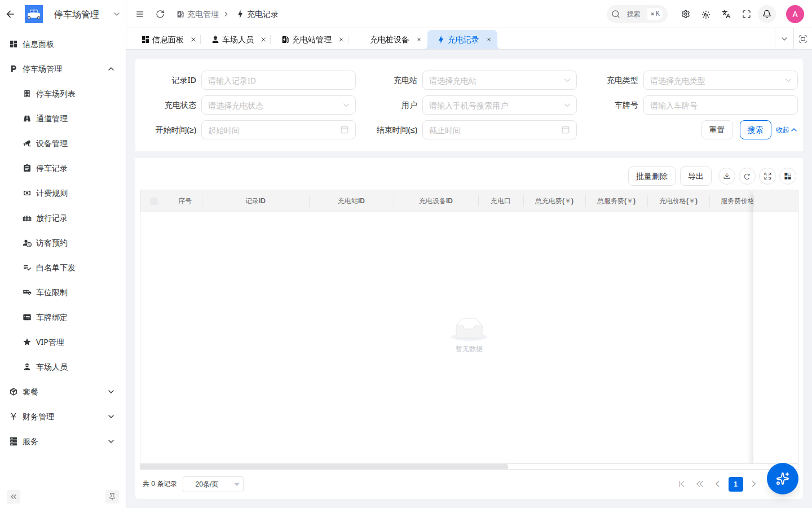Open the user avatar A

pos(795,14)
